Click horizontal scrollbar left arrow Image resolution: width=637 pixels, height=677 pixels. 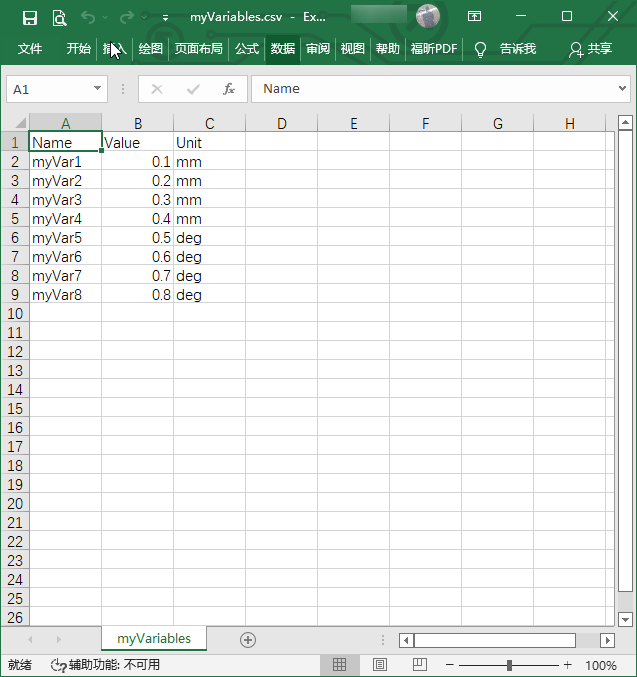(x=406, y=640)
